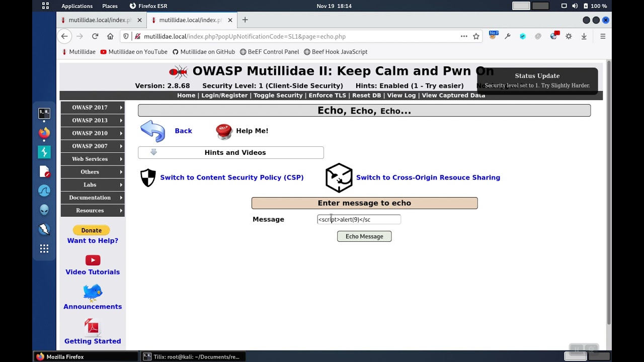Bookmark this page with the star
Image resolution: width=644 pixels, height=362 pixels.
click(x=476, y=36)
